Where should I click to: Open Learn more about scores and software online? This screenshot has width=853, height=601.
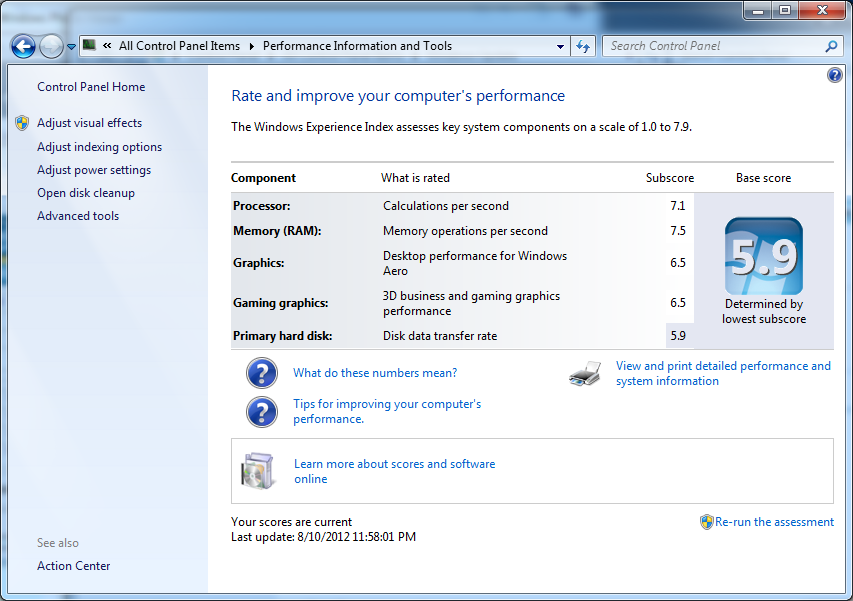click(394, 471)
